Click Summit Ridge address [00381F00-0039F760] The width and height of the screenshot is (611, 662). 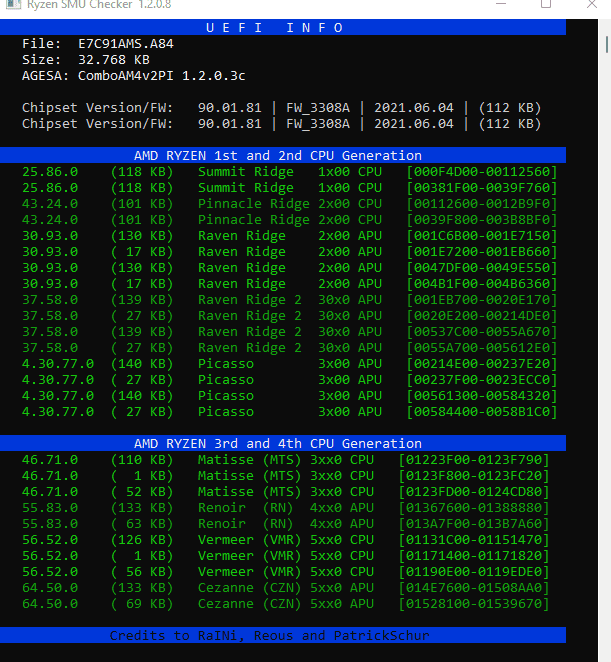(482, 187)
